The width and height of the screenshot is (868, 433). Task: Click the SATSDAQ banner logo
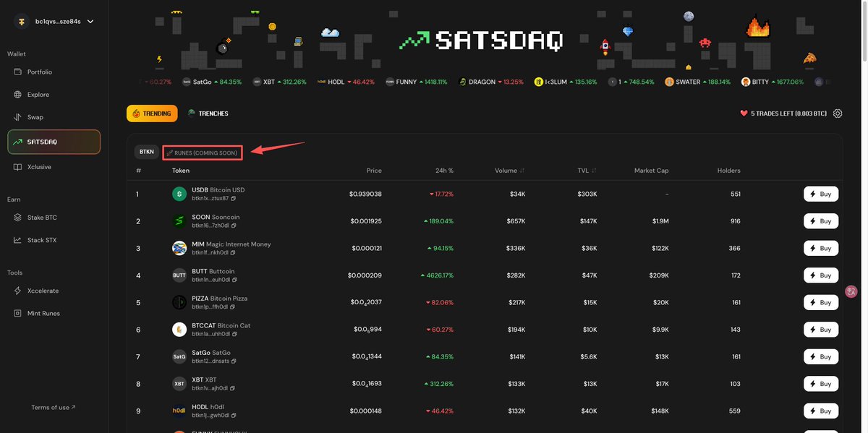coord(481,40)
